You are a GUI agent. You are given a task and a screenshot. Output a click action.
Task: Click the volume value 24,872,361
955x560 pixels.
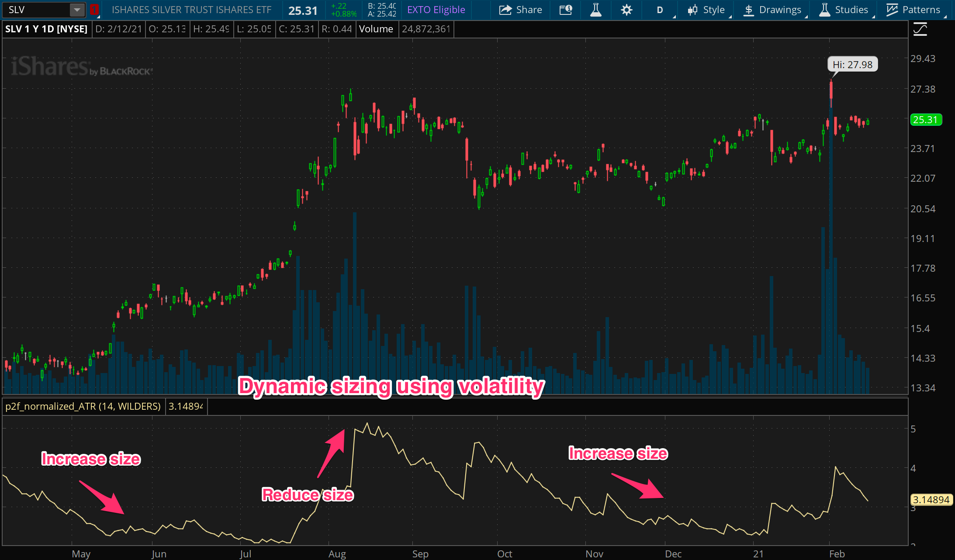pos(426,29)
